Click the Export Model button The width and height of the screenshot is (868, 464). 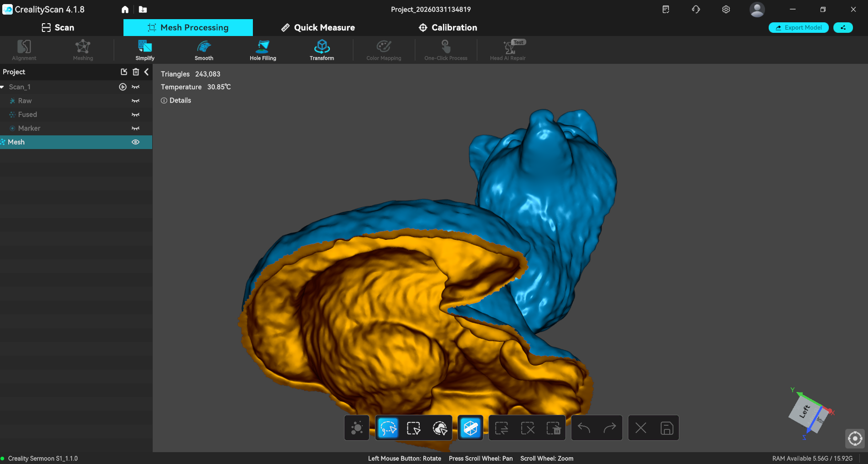coord(798,28)
